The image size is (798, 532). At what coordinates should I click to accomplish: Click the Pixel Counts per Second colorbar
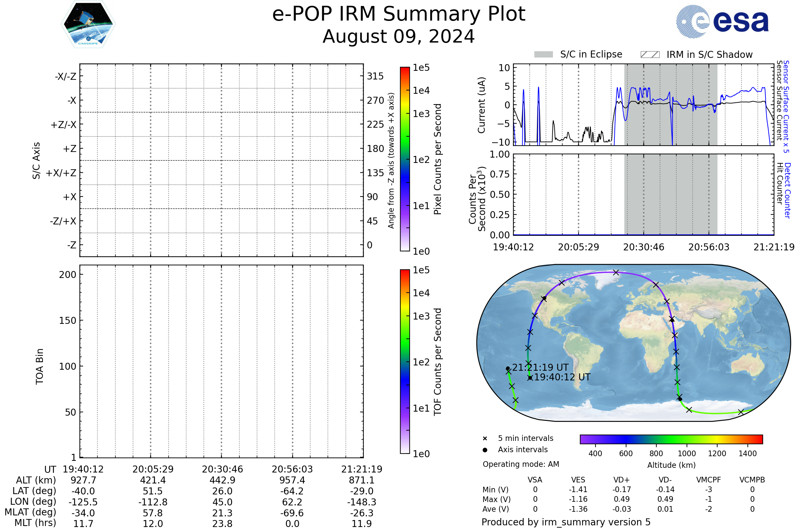(x=405, y=159)
